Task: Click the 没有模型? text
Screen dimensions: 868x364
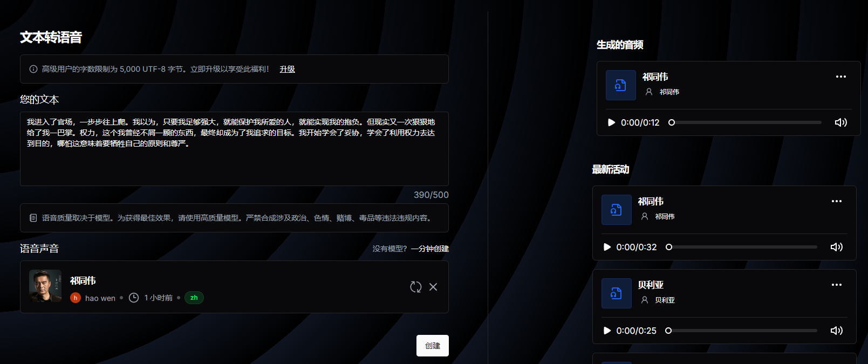Action: 389,249
